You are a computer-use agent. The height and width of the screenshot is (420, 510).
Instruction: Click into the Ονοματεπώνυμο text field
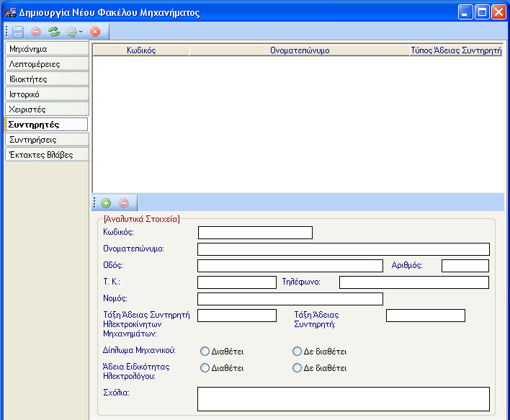(x=344, y=249)
